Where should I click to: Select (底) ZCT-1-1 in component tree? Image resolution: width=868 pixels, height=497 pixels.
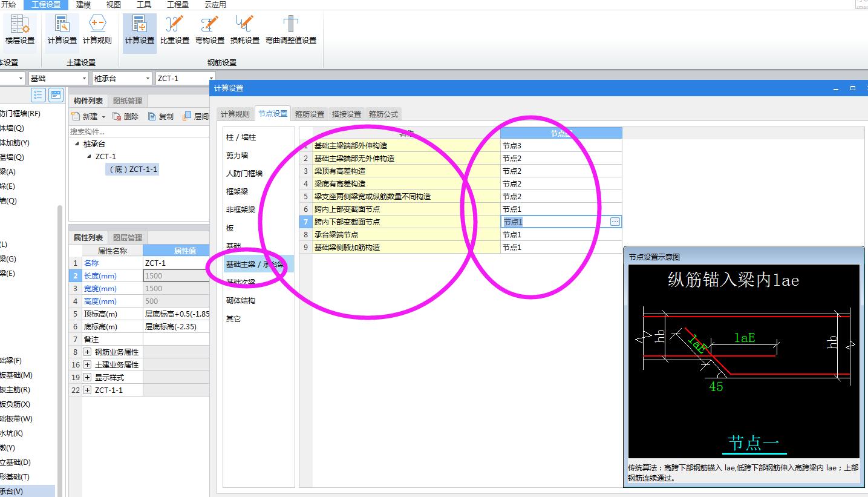click(x=133, y=170)
